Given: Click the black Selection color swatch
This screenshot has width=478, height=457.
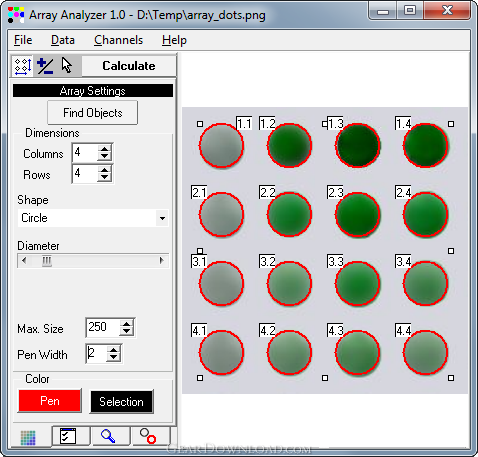Looking at the screenshot, I should [121, 402].
